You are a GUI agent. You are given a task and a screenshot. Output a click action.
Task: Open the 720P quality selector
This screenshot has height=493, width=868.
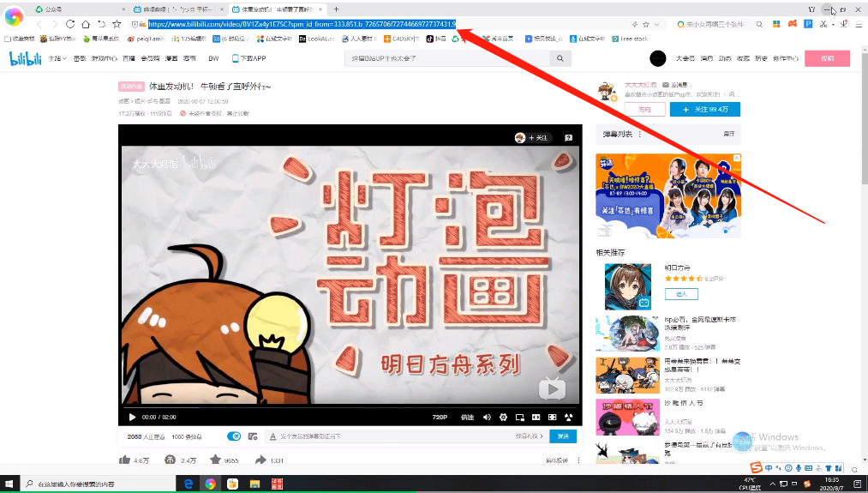click(440, 417)
